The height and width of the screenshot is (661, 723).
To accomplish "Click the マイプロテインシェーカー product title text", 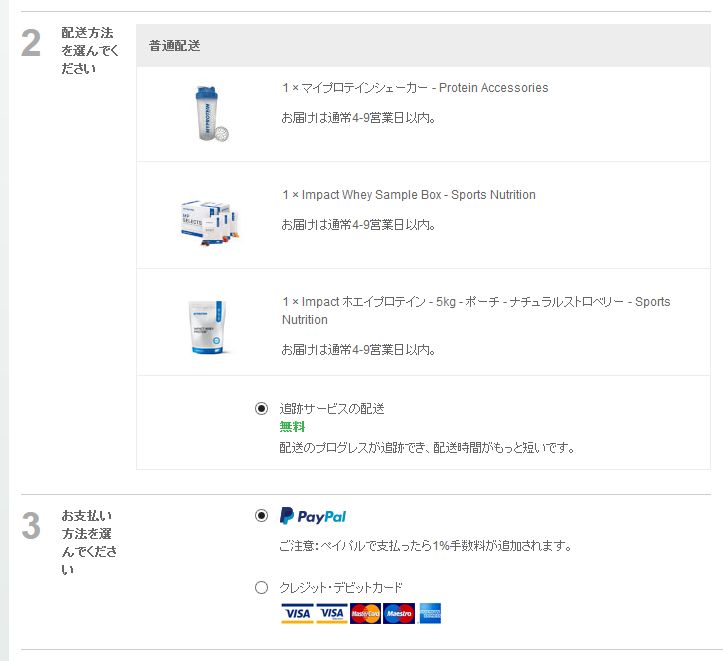I will 415,88.
